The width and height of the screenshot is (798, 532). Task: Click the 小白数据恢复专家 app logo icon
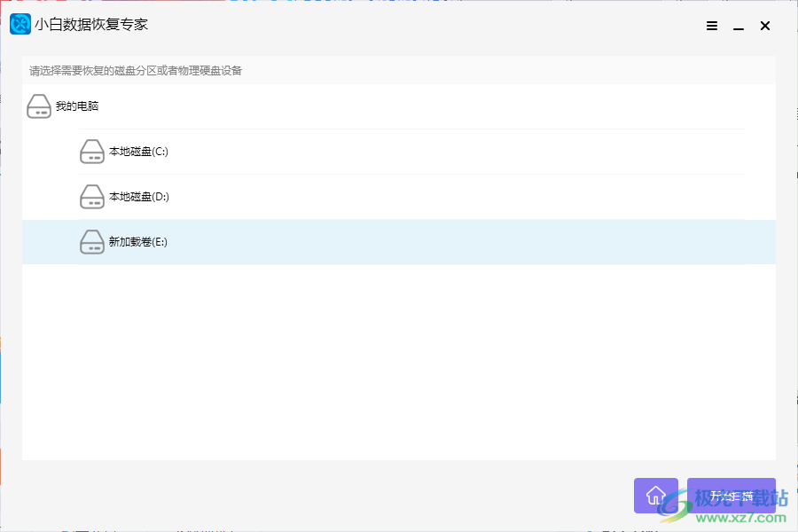coord(20,25)
